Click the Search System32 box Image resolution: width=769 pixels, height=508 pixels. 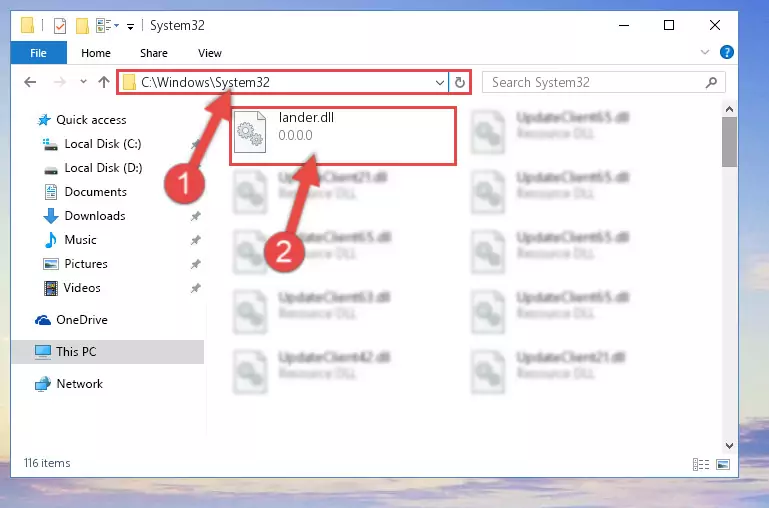point(603,82)
